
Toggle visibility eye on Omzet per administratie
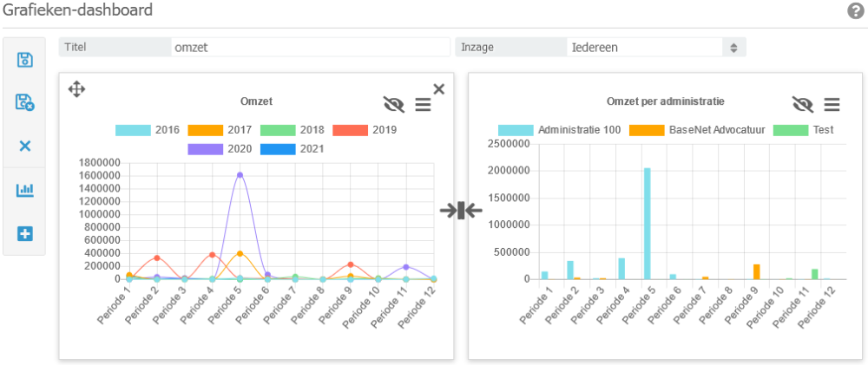click(803, 104)
